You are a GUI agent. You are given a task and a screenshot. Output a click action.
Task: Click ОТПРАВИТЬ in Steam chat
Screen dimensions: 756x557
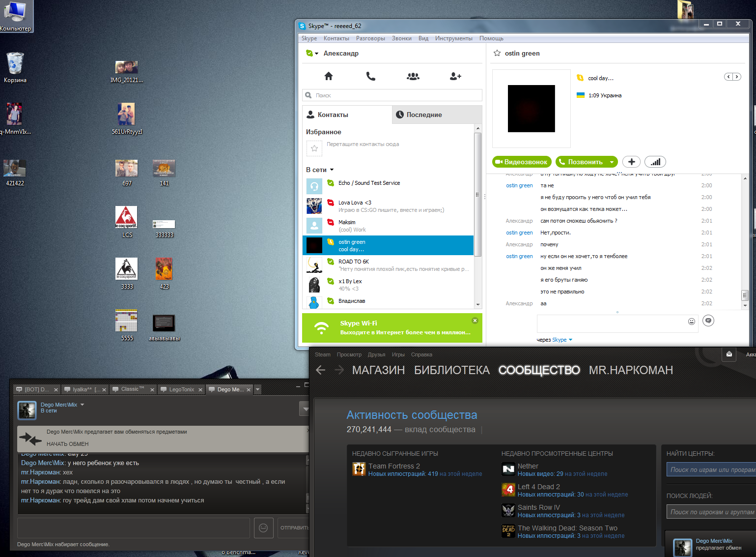[x=294, y=528]
